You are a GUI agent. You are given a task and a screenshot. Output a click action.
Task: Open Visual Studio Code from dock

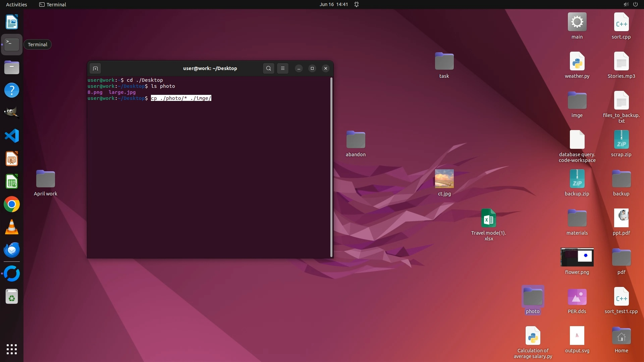pyautogui.click(x=12, y=136)
